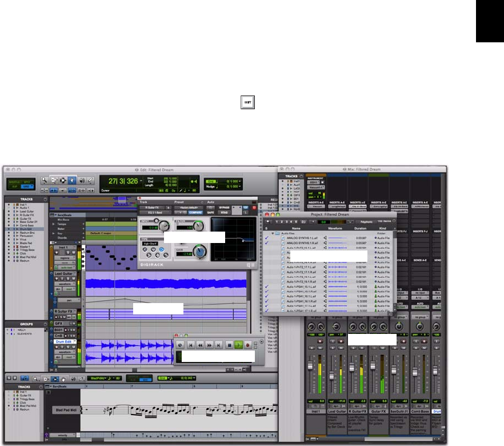Viewport: 504px width, 446px height.
Task: Expand the Tempo ruler
Action: click(53, 224)
